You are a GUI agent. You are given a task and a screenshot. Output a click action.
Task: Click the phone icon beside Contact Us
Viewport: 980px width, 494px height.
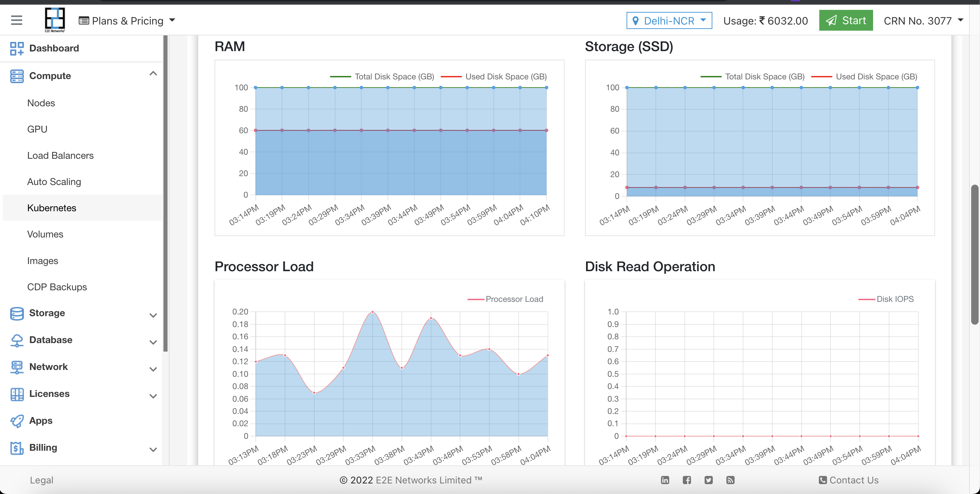pyautogui.click(x=822, y=480)
